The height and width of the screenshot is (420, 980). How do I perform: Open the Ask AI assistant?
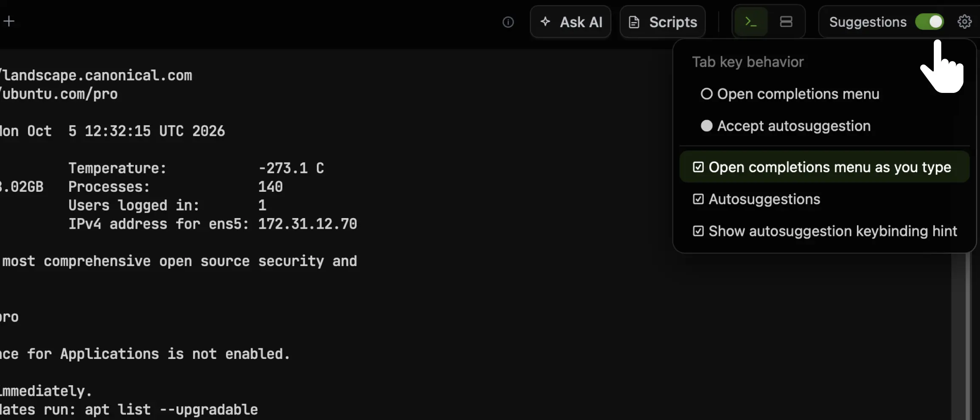[571, 22]
